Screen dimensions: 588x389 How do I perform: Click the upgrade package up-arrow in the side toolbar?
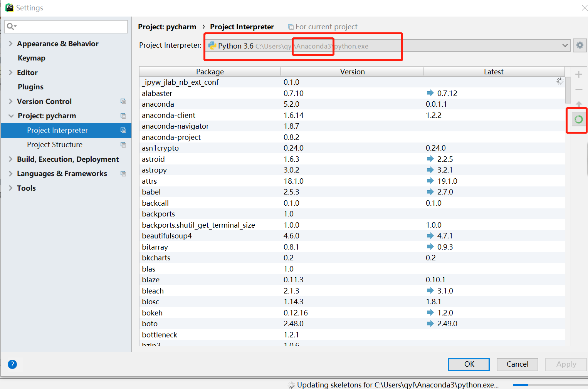(x=579, y=104)
